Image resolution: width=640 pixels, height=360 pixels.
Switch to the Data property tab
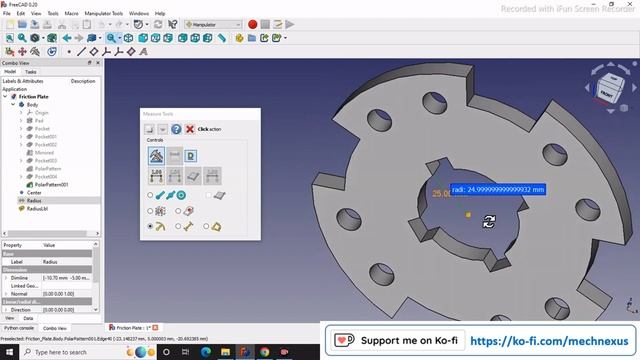28,318
